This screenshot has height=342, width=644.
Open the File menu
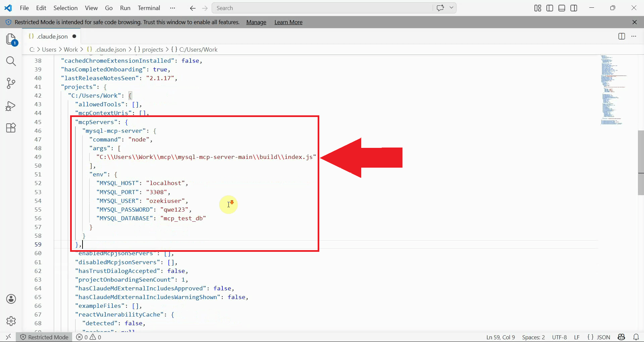click(24, 8)
